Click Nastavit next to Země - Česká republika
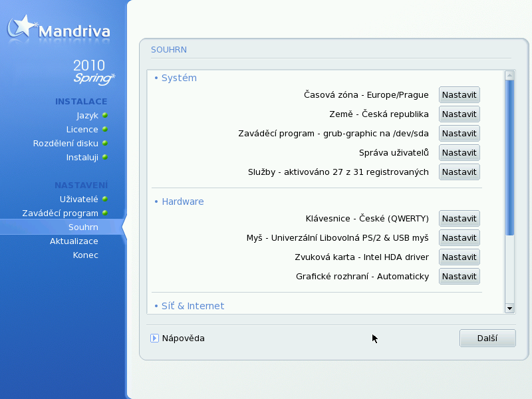532x399 pixels. [x=459, y=114]
